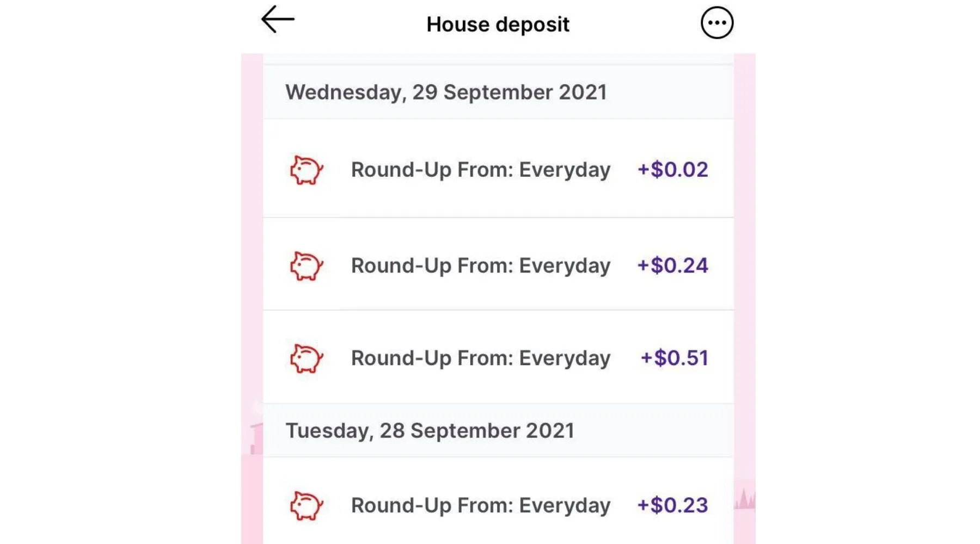
Task: Click piggy bank icon beside +$0.51 round-up
Action: [x=306, y=358]
